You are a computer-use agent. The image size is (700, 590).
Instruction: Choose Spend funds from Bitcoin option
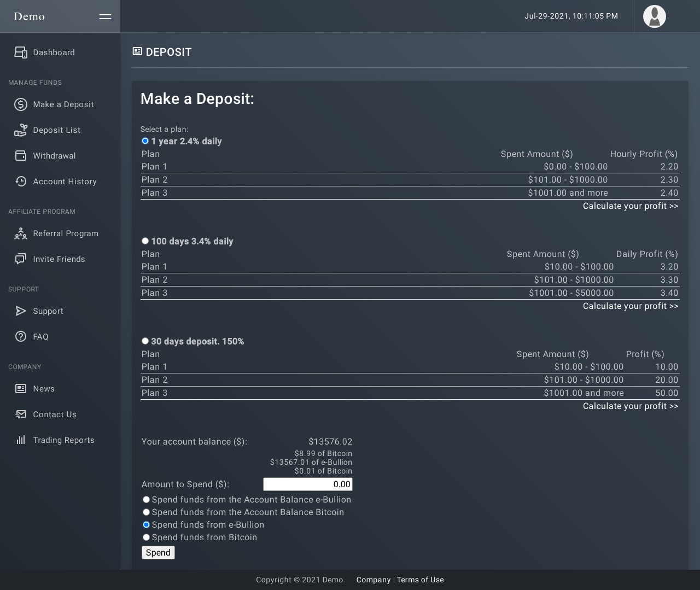[x=146, y=538]
